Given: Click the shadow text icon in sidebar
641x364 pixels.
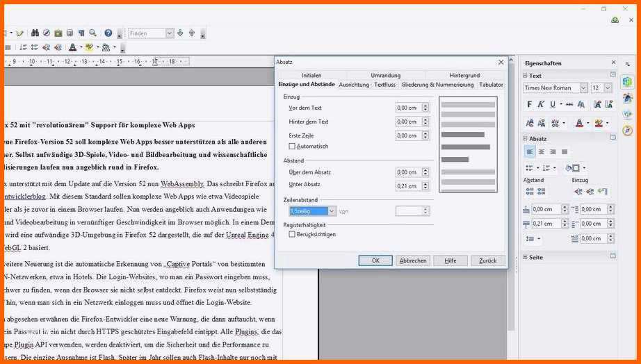Looking at the screenshot, I should 581,105.
